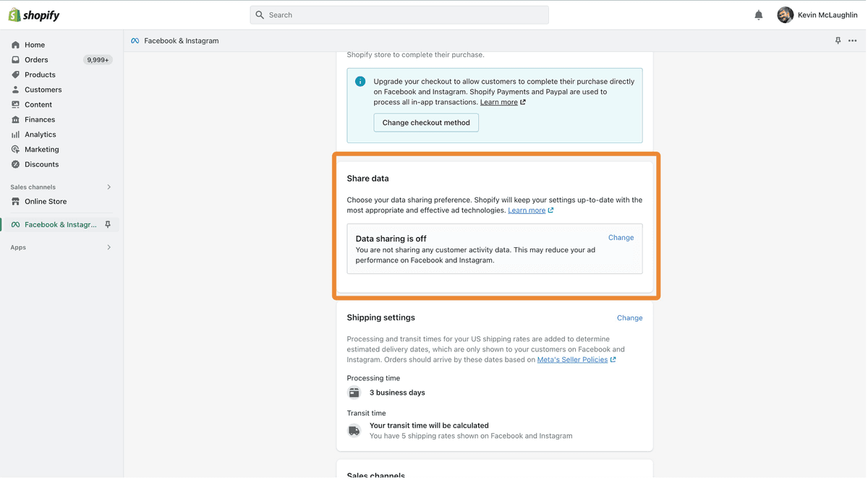Click the Orders icon in sidebar
868x480 pixels.
(16, 60)
